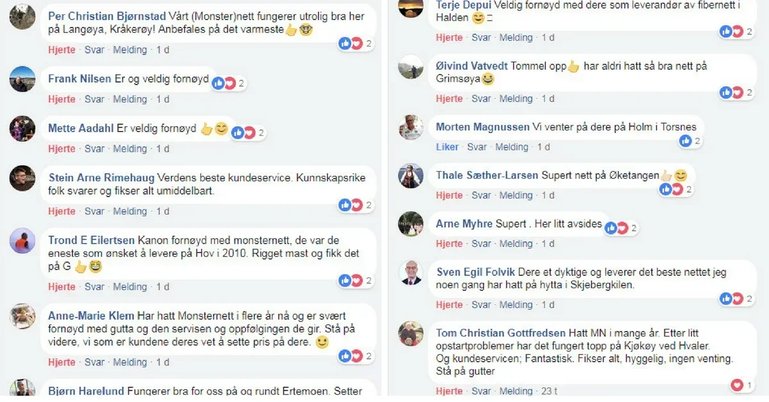Open reactions on Sven Egil Folvik's comment

737,298
